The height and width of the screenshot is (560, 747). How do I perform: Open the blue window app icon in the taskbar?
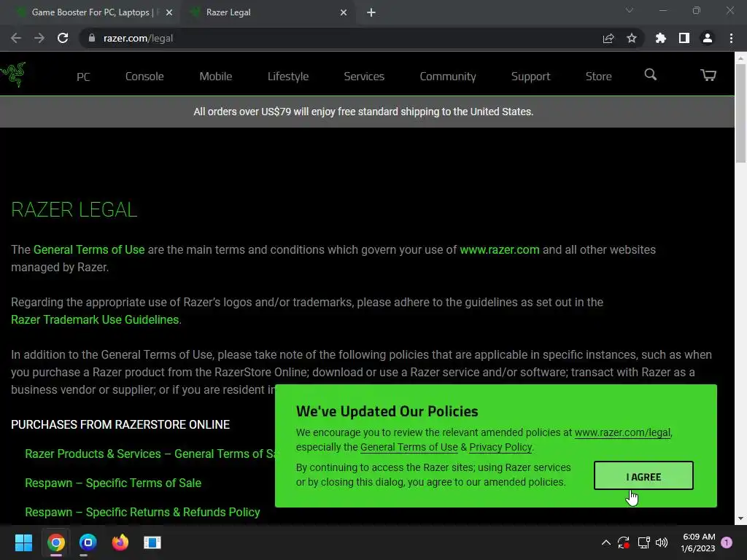152,542
